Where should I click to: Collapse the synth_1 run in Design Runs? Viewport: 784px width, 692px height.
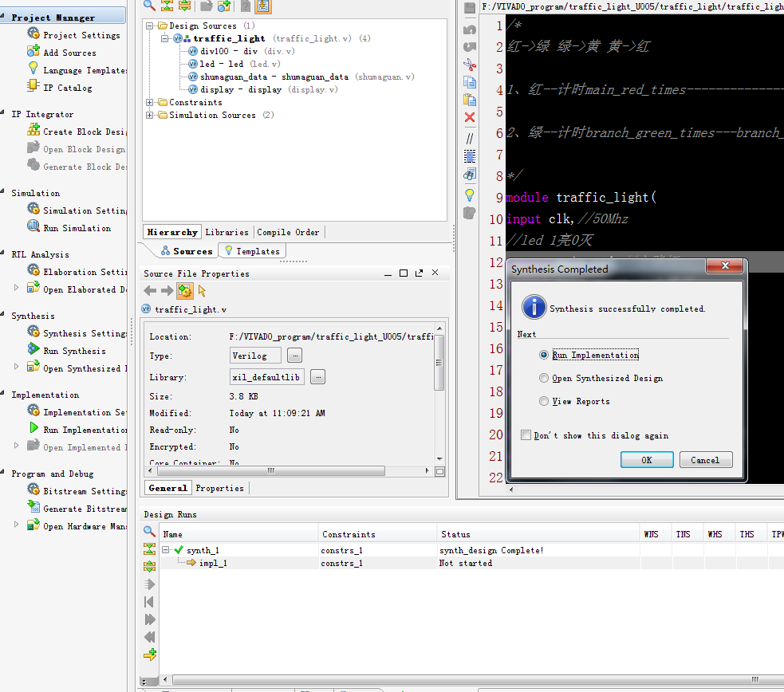coord(166,550)
